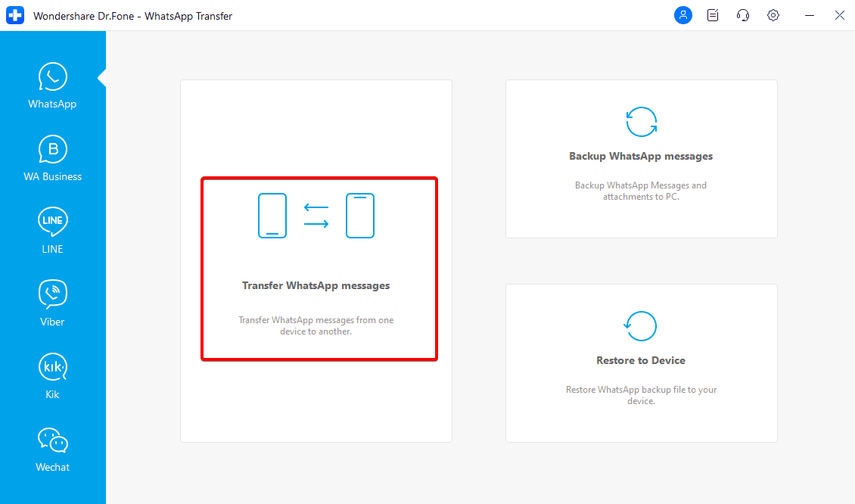Click the two-phones transfer illustration
Screen dimensions: 855x504
(x=316, y=216)
